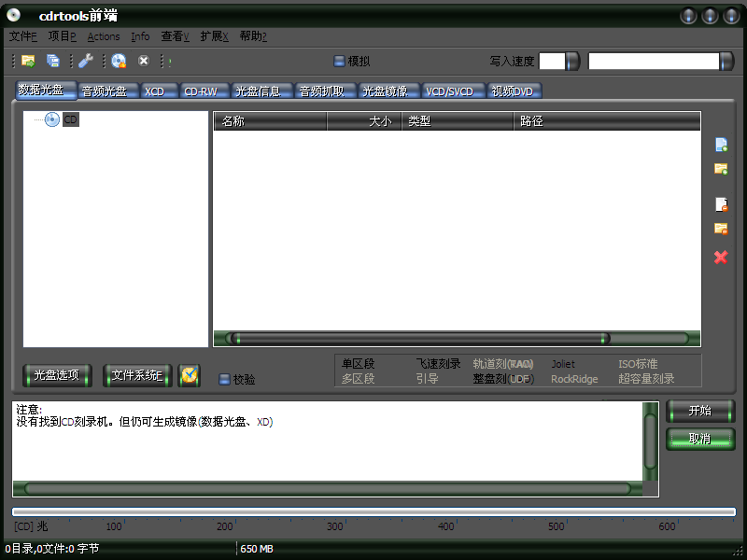
Task: Click the 取消 cancel button
Action: point(700,439)
